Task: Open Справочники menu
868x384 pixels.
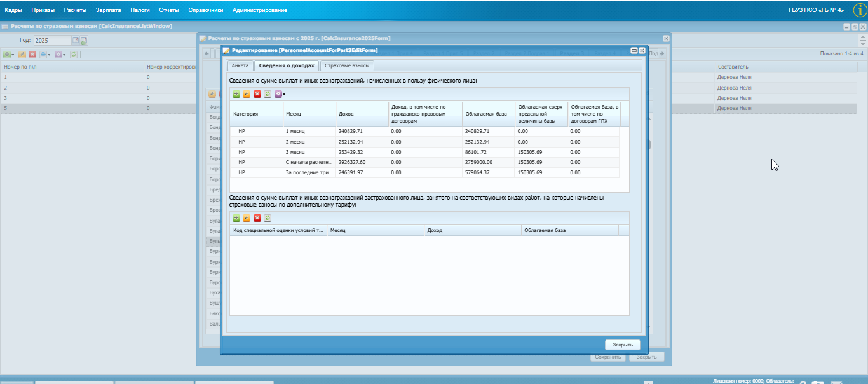Action: tap(206, 10)
